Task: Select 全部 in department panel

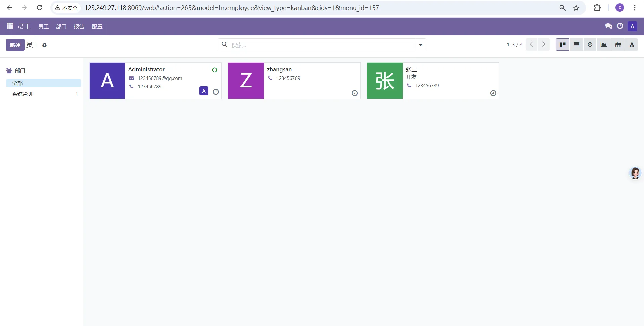Action: click(x=17, y=83)
